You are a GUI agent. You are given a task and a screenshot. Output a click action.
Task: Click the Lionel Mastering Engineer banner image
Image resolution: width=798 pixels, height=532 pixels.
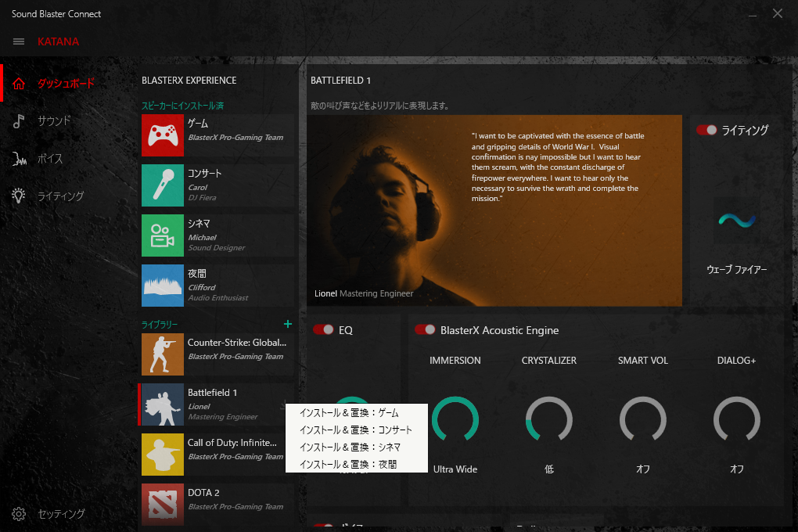click(494, 210)
